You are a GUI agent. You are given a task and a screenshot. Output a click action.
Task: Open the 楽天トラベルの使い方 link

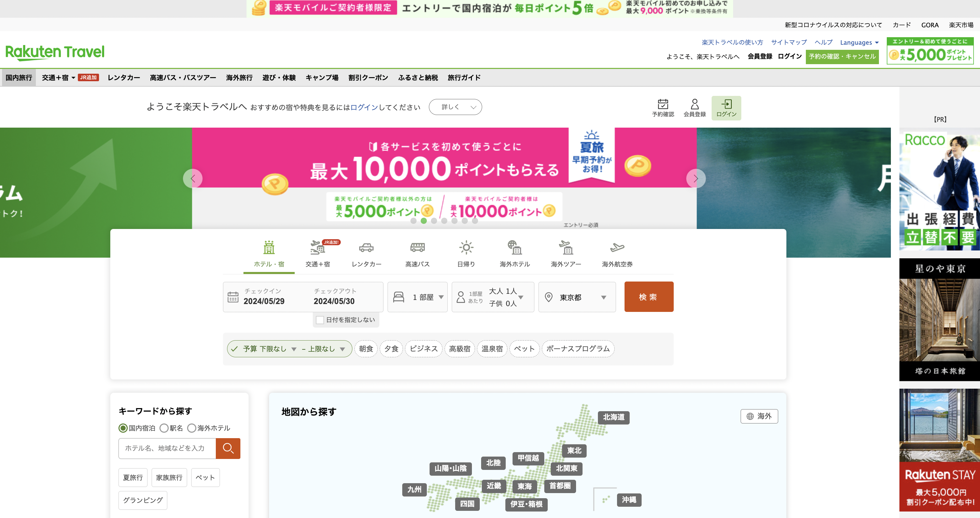(x=732, y=43)
